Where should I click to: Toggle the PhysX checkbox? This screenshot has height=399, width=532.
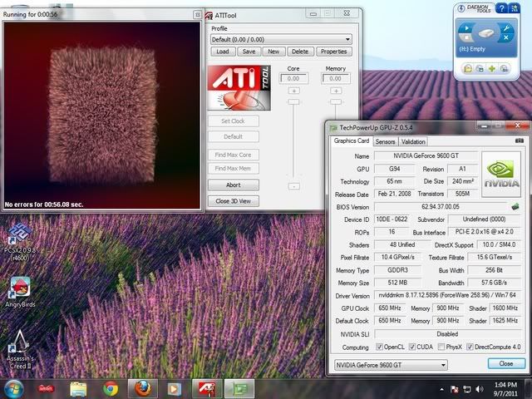pyautogui.click(x=441, y=347)
